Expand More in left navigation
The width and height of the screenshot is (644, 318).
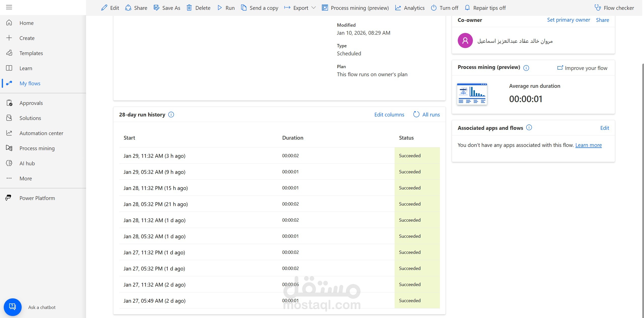(26, 178)
